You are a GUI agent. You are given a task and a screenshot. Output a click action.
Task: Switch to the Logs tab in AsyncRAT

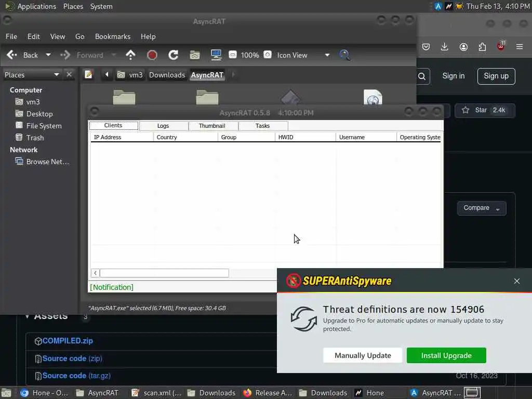[163, 126]
